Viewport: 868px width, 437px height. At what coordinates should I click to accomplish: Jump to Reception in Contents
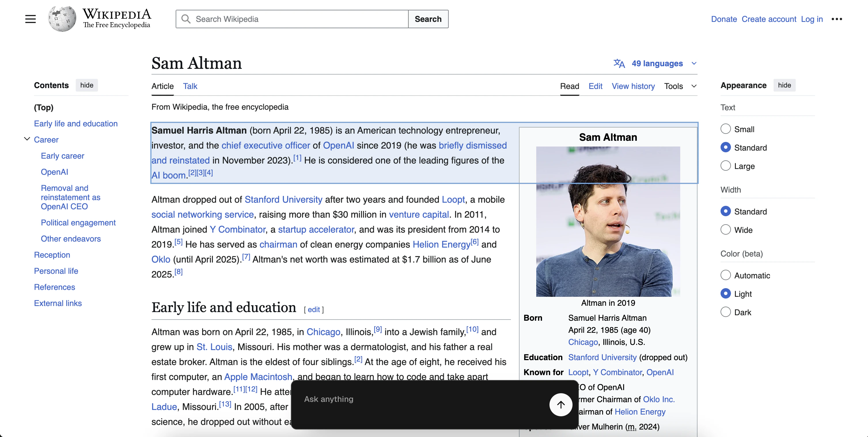[x=52, y=255]
